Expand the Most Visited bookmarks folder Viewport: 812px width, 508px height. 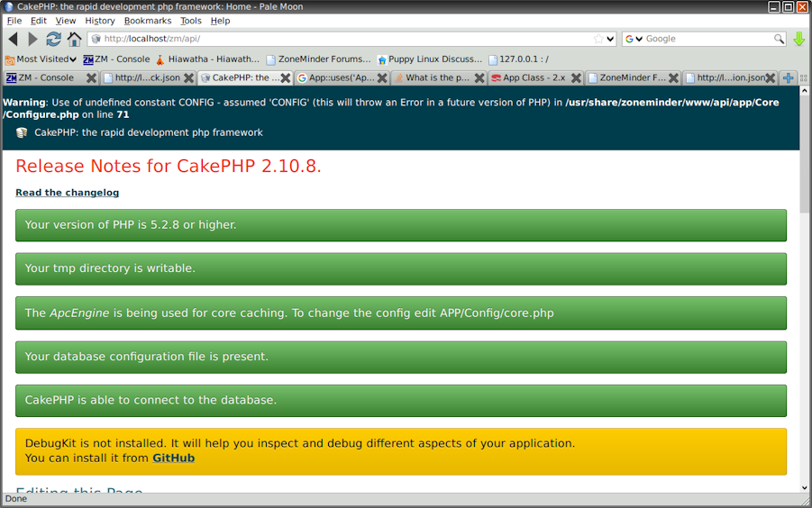point(41,59)
